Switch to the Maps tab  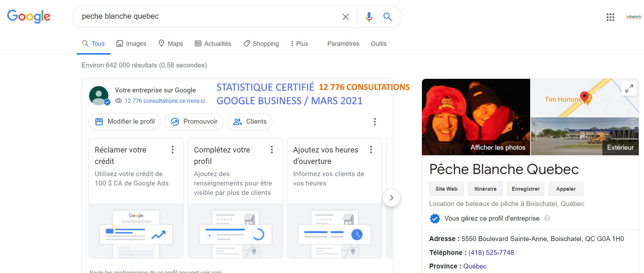point(170,43)
